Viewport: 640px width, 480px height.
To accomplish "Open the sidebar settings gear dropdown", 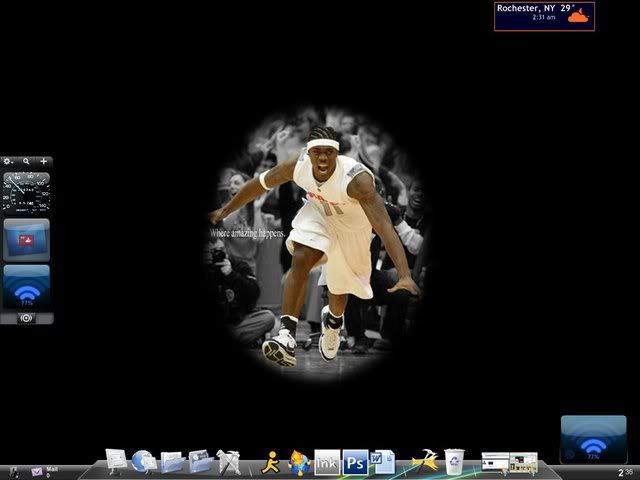I will tap(8, 161).
